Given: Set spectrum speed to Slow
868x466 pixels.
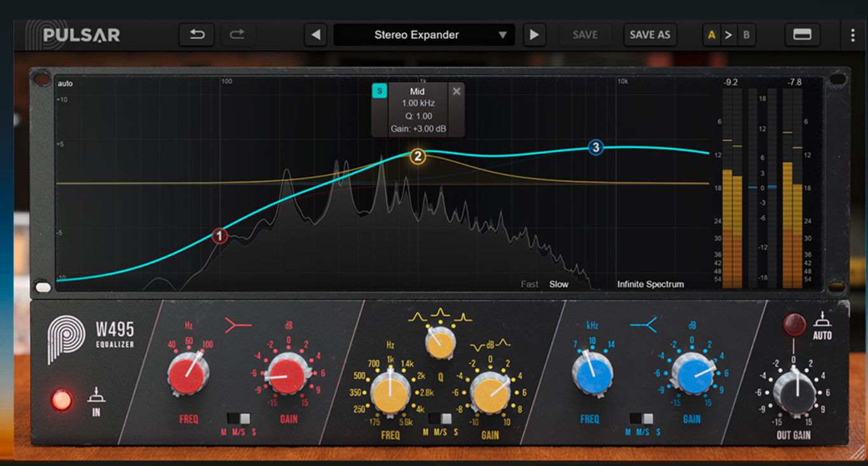Looking at the screenshot, I should [559, 284].
